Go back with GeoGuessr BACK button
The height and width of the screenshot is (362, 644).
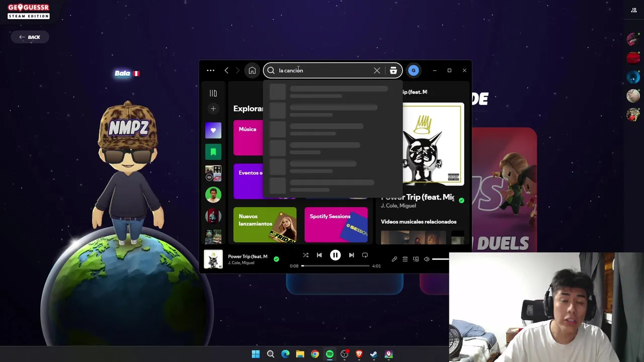30,37
